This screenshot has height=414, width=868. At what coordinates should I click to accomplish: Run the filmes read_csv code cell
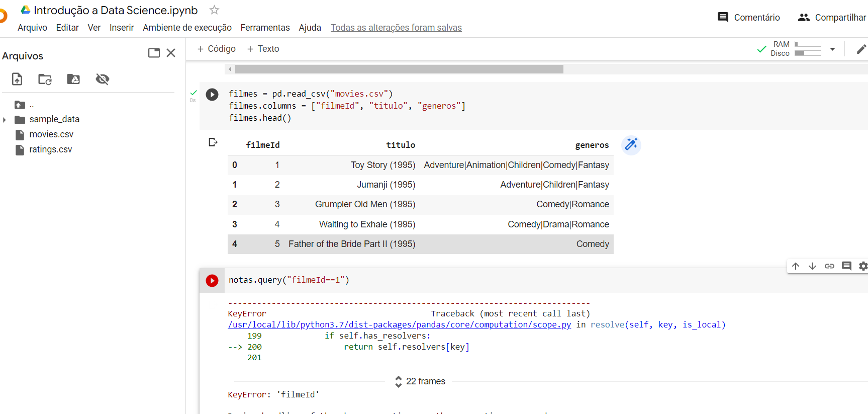coord(212,95)
